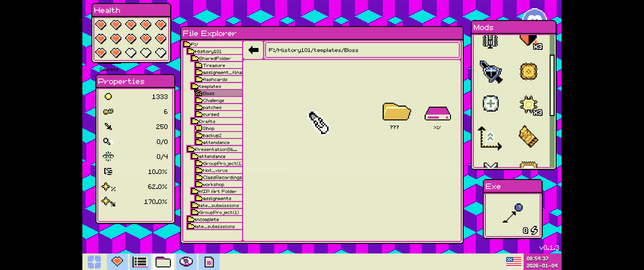
Task: Click the heart taskbar icon
Action: (117, 262)
